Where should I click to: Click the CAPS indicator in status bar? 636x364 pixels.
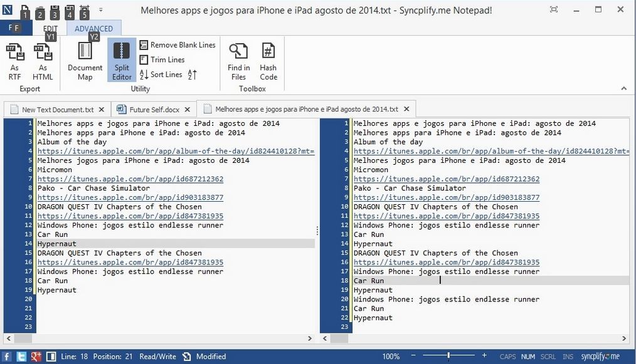point(507,356)
